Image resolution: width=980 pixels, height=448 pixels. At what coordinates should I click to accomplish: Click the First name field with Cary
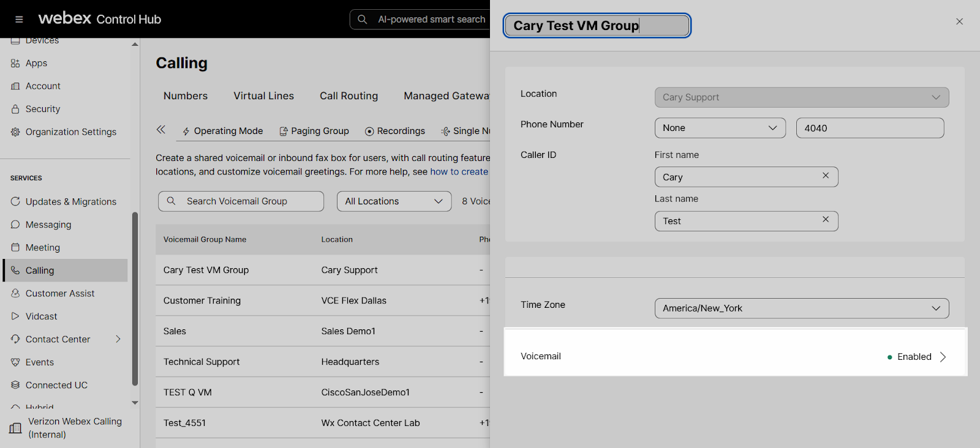[746, 177]
